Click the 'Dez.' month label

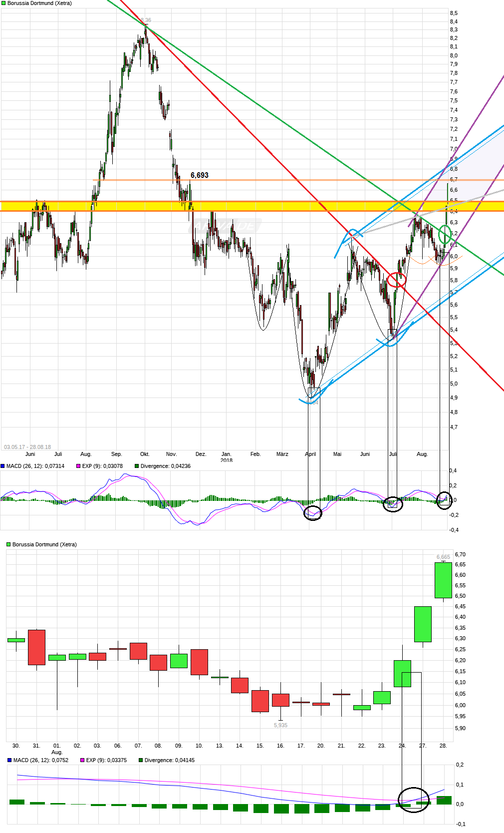(201, 454)
